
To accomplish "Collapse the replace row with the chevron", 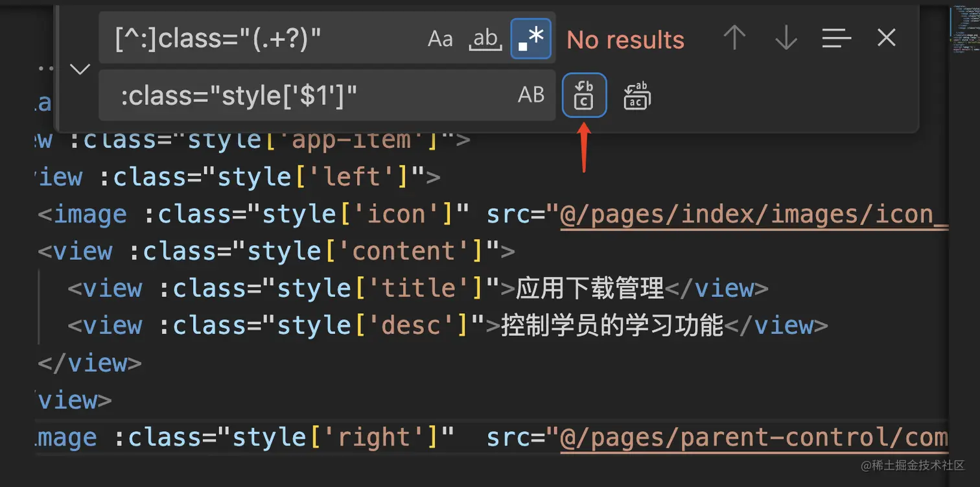I will point(79,69).
